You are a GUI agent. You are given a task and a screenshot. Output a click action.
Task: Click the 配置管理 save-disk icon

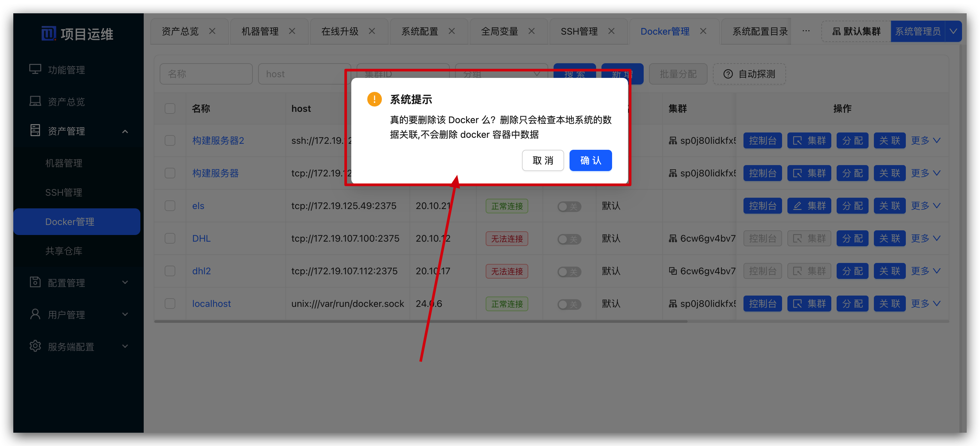35,282
